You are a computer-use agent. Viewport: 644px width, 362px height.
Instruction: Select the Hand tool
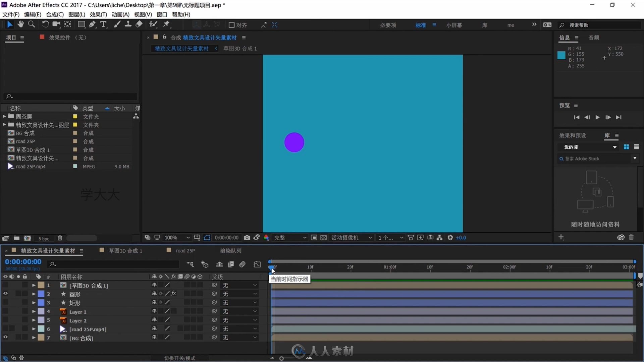coord(21,24)
